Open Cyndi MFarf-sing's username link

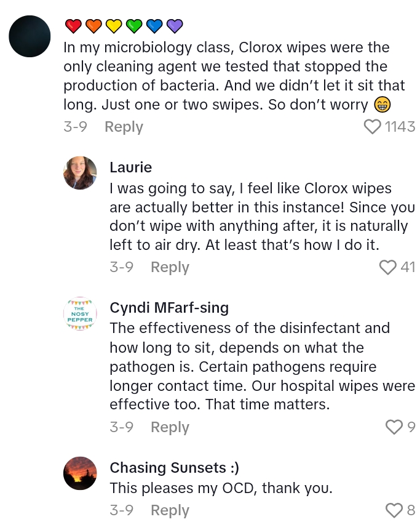pos(169,308)
